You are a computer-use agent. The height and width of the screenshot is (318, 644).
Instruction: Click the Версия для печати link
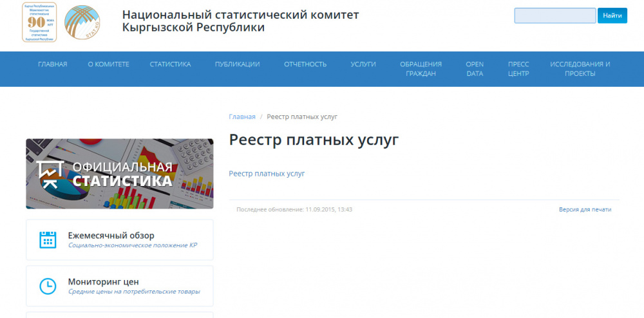click(585, 210)
